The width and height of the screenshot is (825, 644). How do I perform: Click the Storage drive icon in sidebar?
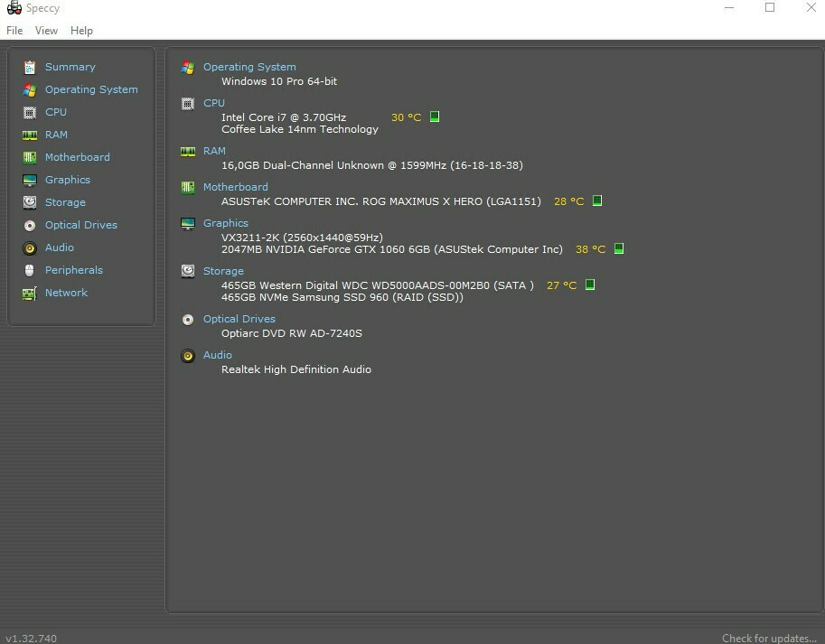point(30,202)
